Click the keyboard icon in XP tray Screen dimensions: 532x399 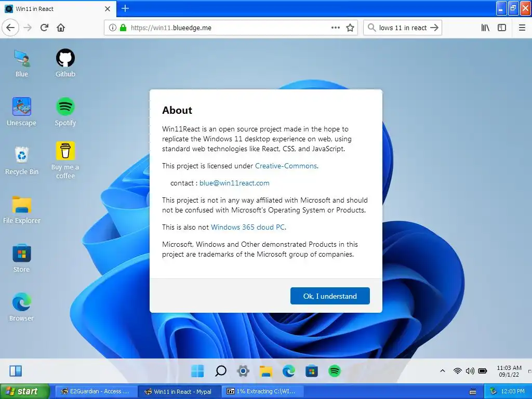click(x=473, y=392)
